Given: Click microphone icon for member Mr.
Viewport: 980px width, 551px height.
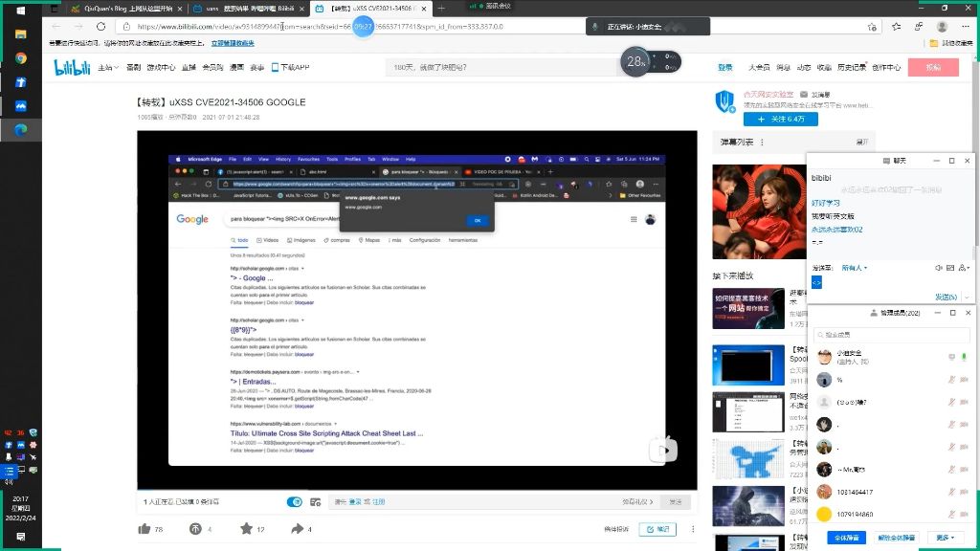Looking at the screenshot, I should [x=952, y=469].
